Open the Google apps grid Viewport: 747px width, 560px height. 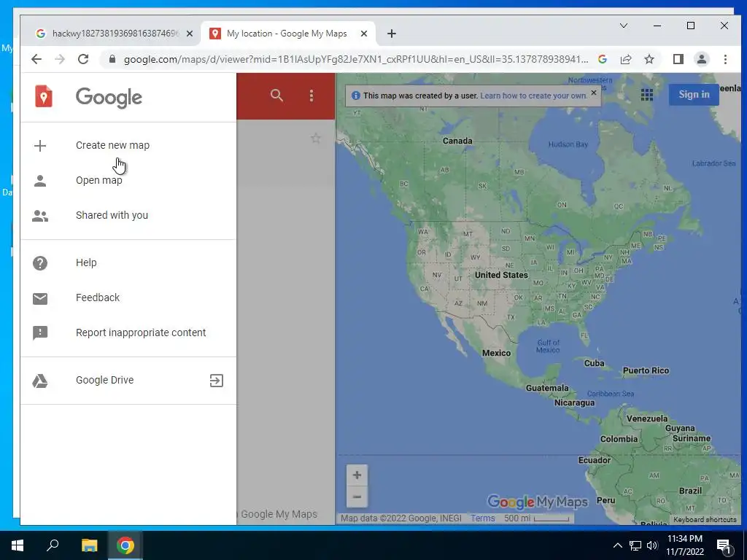coord(647,95)
